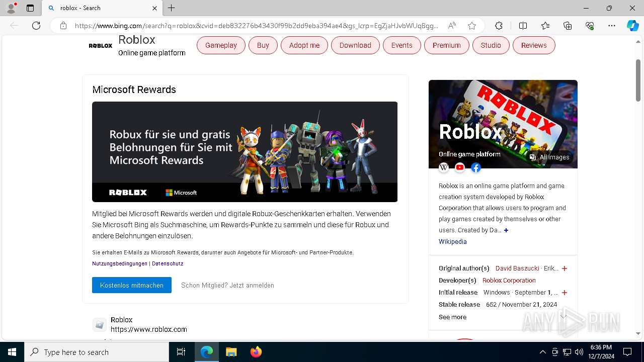The width and height of the screenshot is (644, 362).
Task: Click the address bar URL
Action: pyautogui.click(x=257, y=26)
